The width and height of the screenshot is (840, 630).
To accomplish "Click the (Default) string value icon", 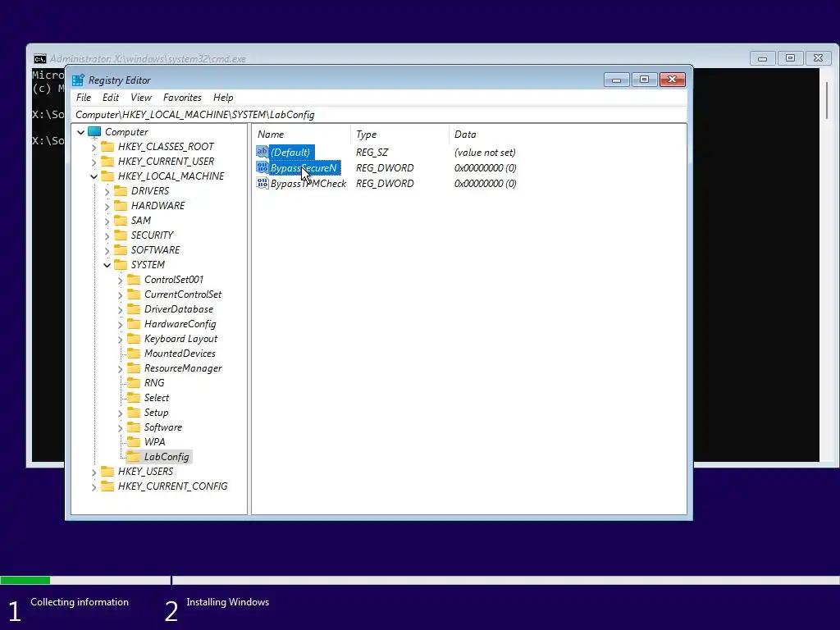I will point(262,152).
